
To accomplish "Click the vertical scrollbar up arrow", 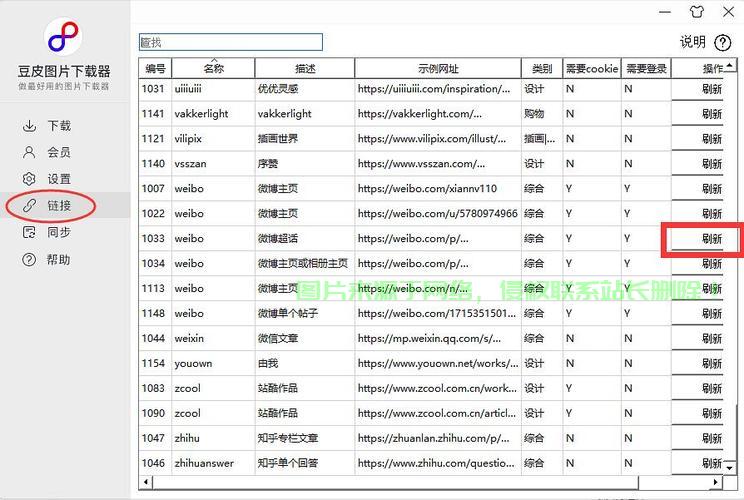I will click(x=729, y=65).
